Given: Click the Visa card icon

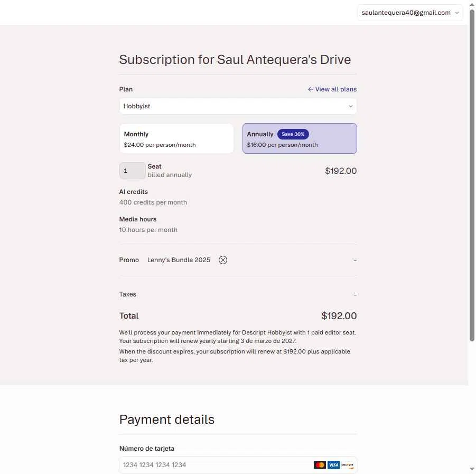Looking at the screenshot, I should pyautogui.click(x=333, y=465).
